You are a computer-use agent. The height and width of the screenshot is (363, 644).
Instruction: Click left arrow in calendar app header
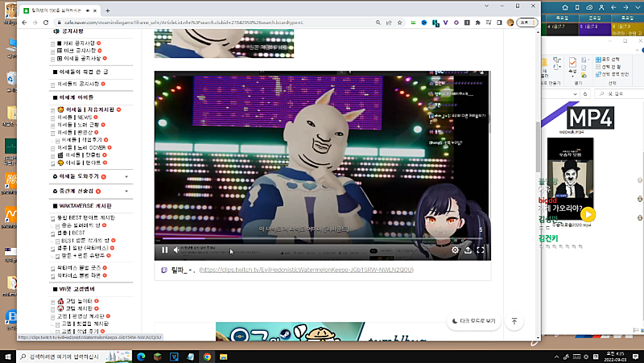point(613,7)
